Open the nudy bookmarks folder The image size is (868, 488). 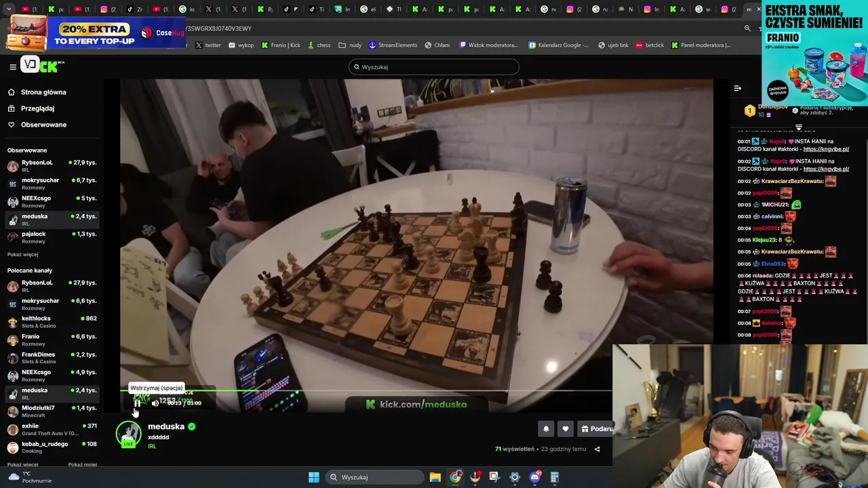[350, 45]
